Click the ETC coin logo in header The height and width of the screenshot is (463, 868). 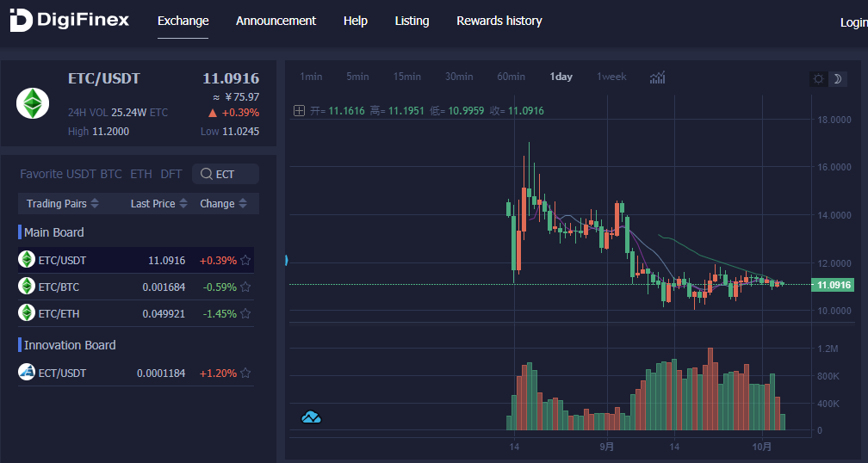click(33, 103)
